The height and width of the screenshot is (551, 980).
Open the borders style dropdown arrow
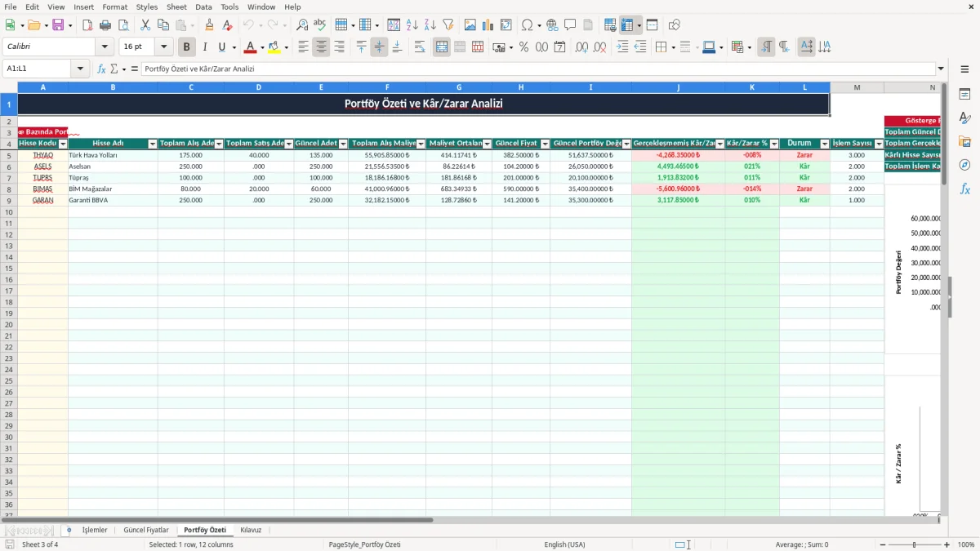pyautogui.click(x=672, y=47)
